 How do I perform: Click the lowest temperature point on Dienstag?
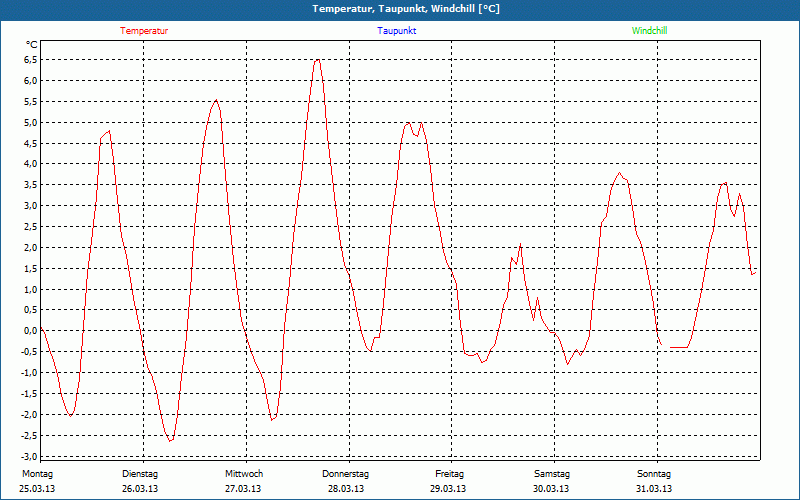pos(170,441)
